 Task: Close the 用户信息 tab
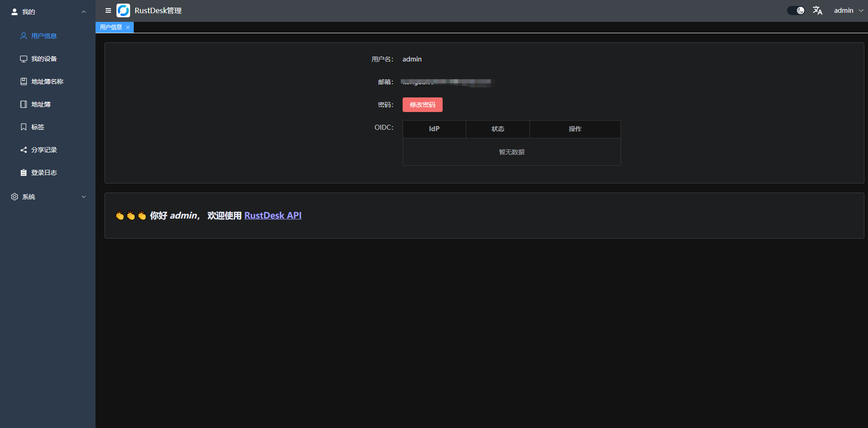[128, 27]
